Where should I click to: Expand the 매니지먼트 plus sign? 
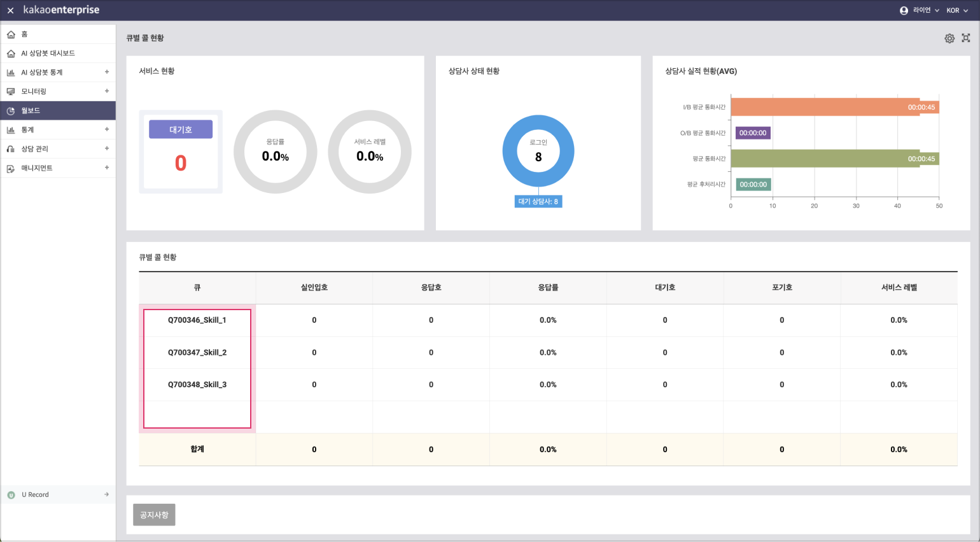coord(107,168)
